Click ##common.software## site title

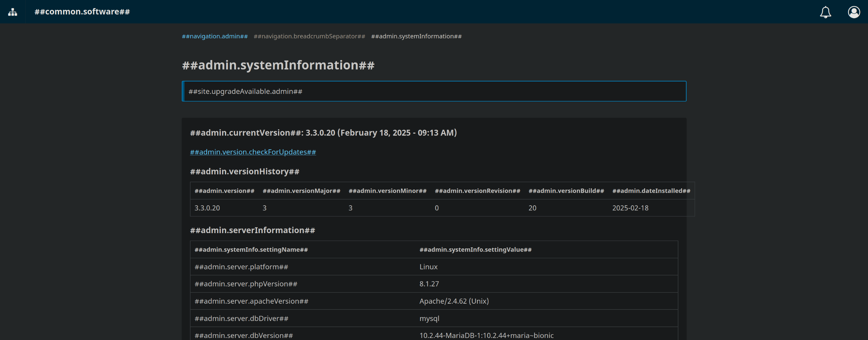point(82,12)
